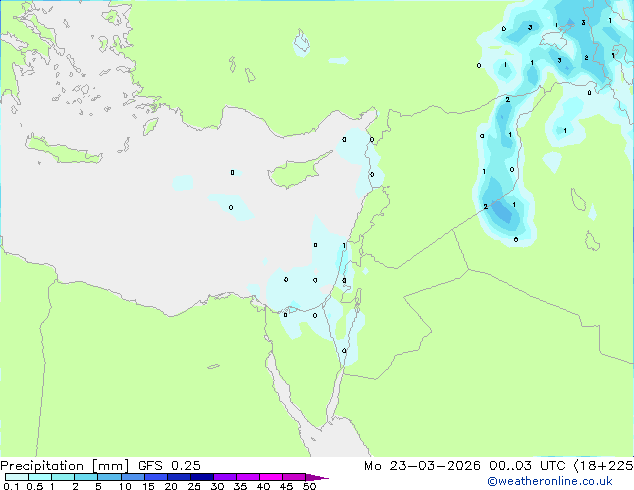The height and width of the screenshot is (490, 634).
Task: Click the legend value "0.5"
Action: pyautogui.click(x=34, y=486)
